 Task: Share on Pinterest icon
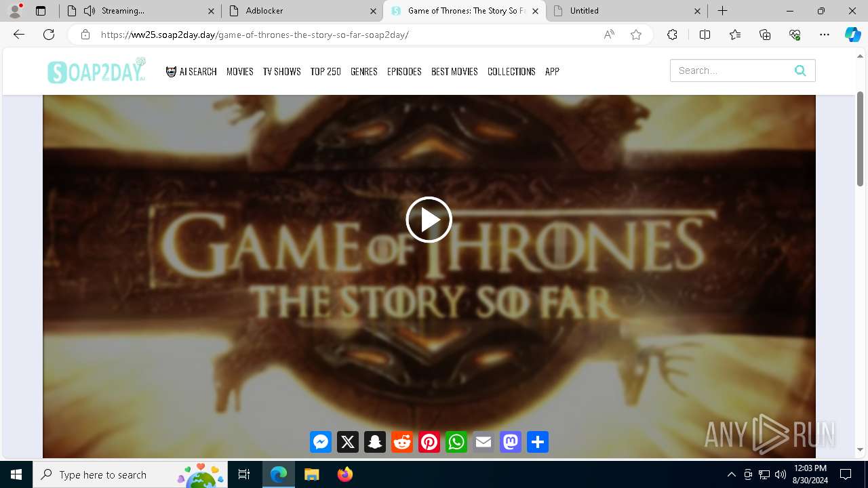pyautogui.click(x=429, y=442)
